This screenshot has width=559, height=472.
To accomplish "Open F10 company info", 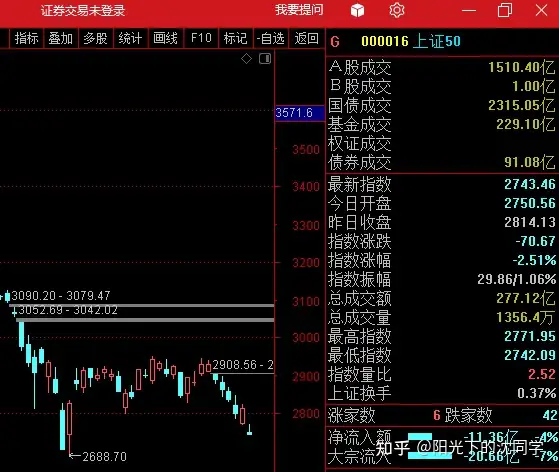I will [201, 38].
